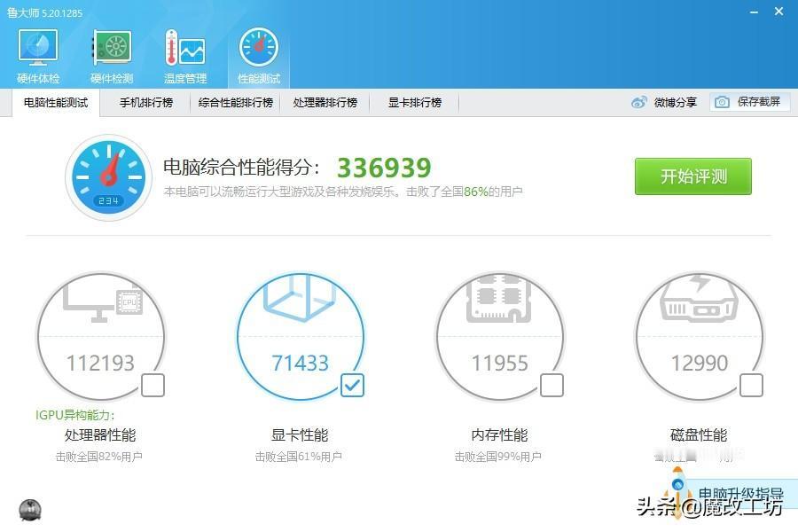Click the 显卡性能 label
Image resolution: width=798 pixels, height=532 pixels.
click(x=300, y=434)
